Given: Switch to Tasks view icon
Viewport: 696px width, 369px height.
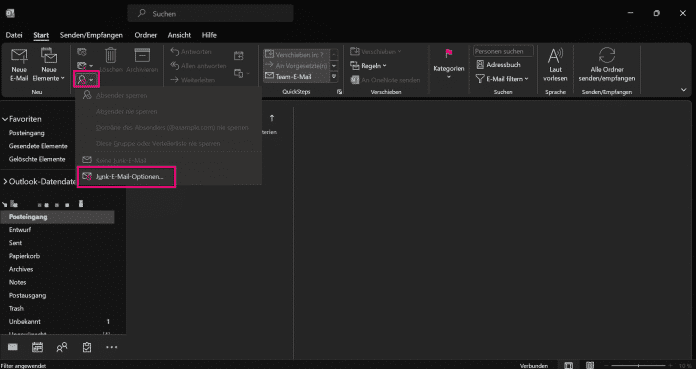Looking at the screenshot, I should pyautogui.click(x=87, y=347).
